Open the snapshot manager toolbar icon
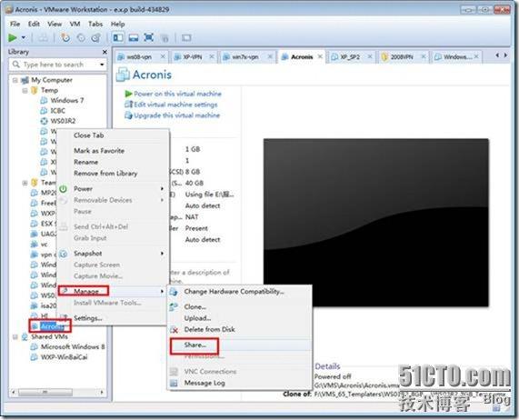This screenshot has height=420, width=519. click(x=96, y=38)
